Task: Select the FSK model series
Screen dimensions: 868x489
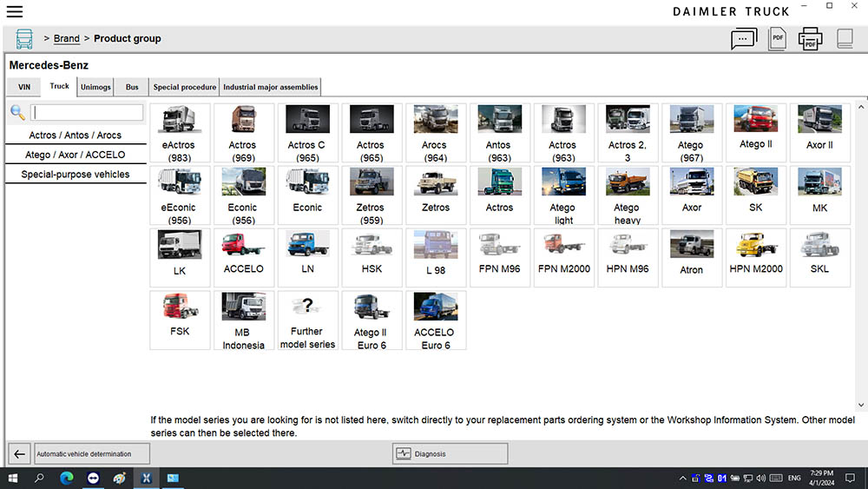Action: point(180,320)
